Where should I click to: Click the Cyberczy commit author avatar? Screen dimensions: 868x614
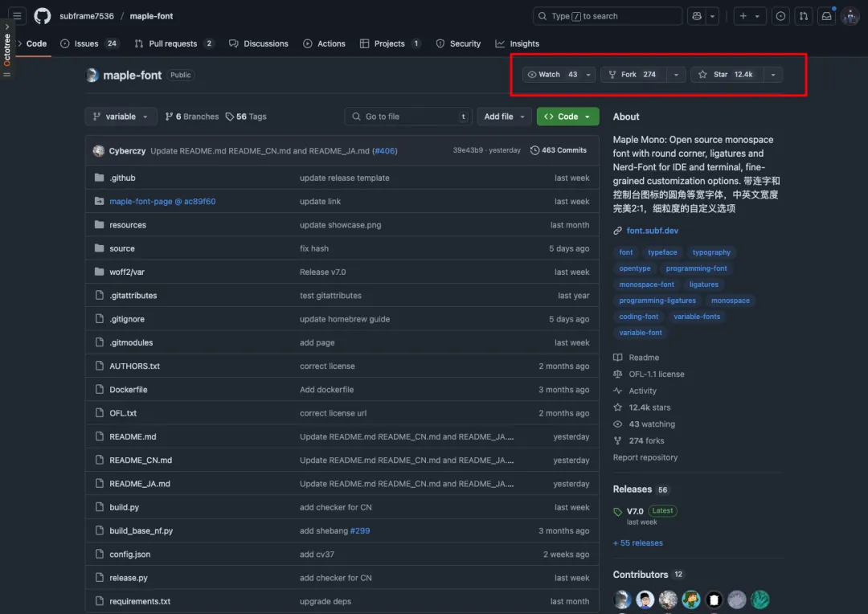99,150
